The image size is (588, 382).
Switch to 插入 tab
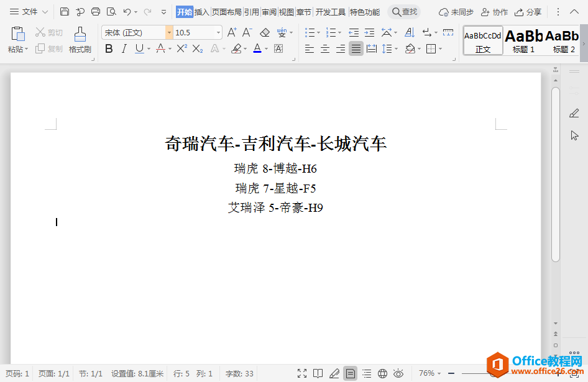tap(201, 12)
